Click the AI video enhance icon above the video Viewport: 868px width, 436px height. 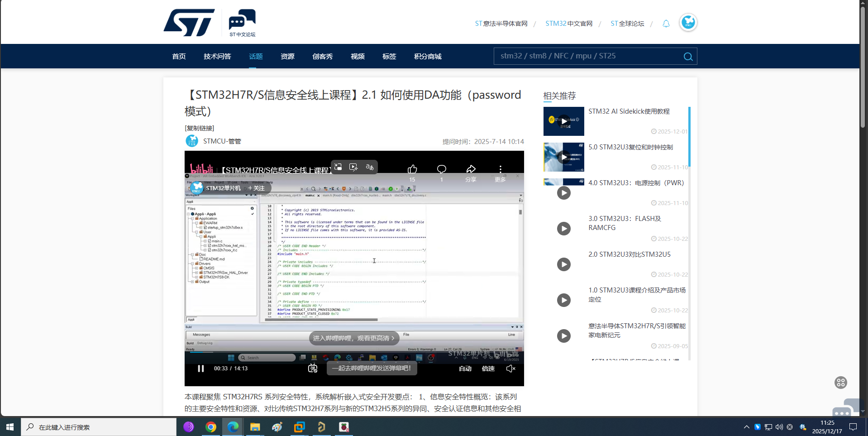[354, 167]
